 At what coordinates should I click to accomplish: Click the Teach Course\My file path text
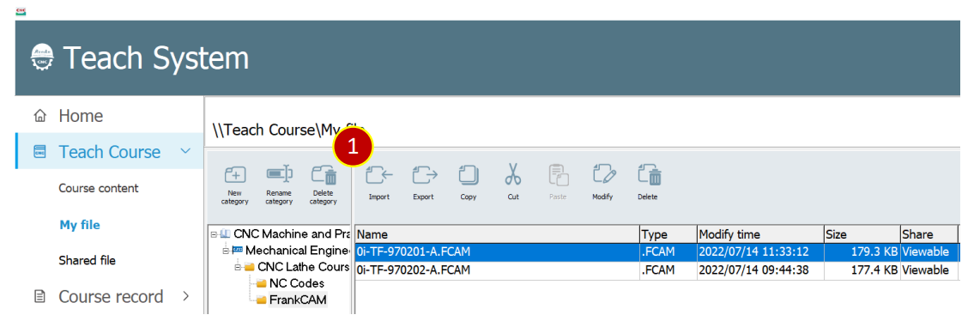pyautogui.click(x=288, y=130)
